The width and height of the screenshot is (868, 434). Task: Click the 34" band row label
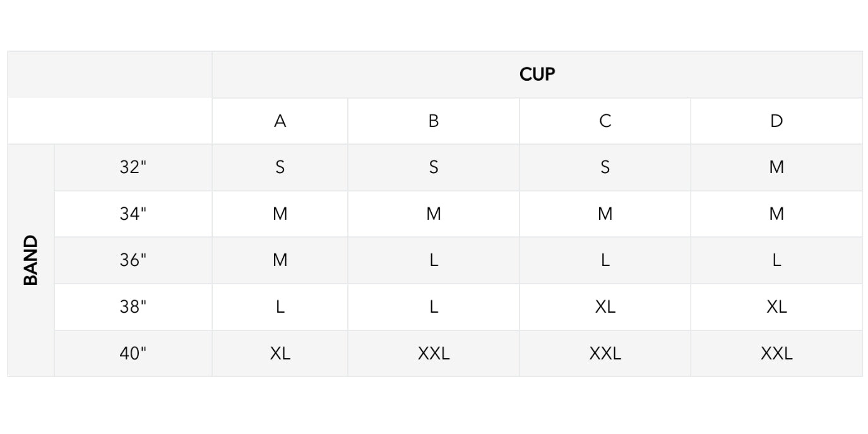pos(133,214)
